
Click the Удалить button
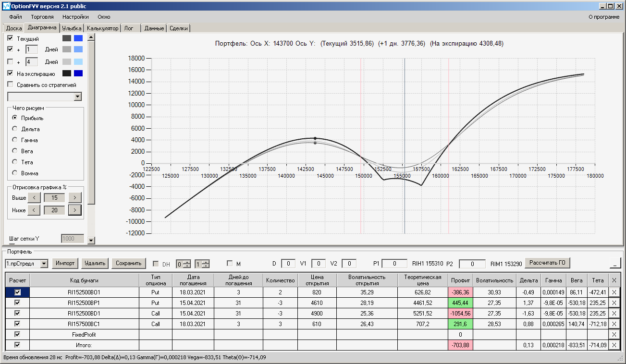coord(95,263)
